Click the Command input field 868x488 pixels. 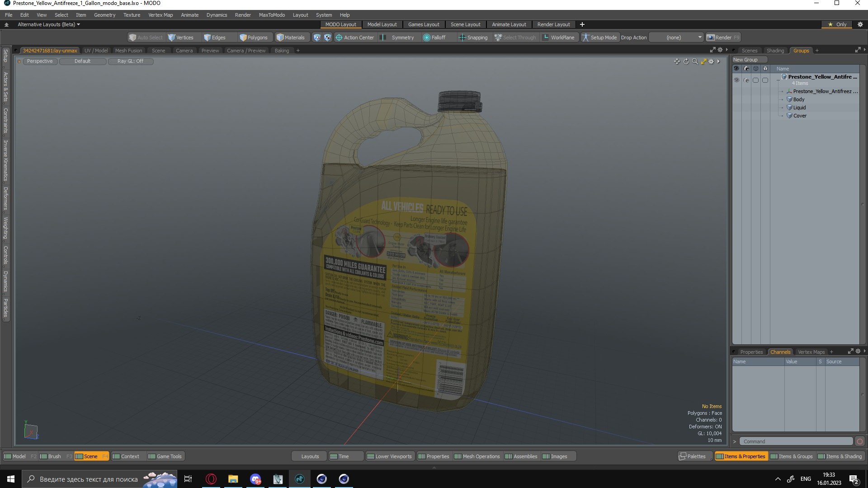[796, 441]
